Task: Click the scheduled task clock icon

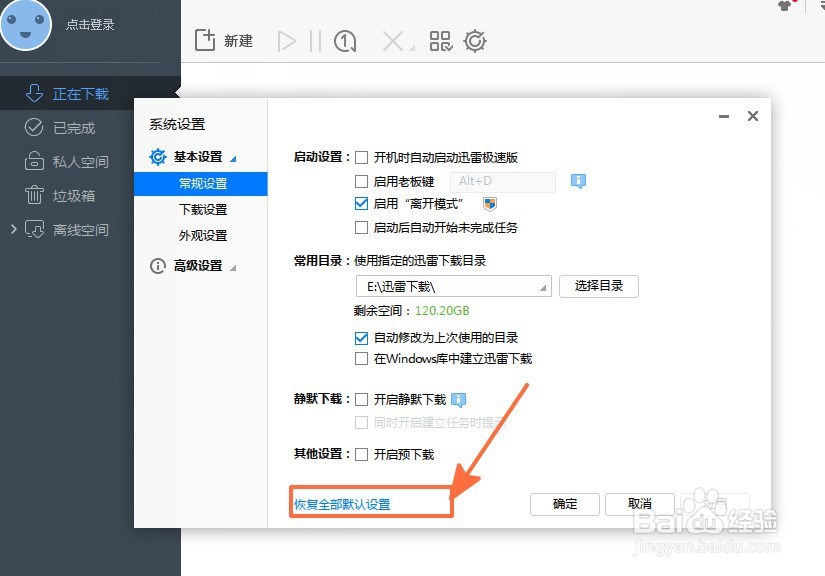Action: pos(345,41)
